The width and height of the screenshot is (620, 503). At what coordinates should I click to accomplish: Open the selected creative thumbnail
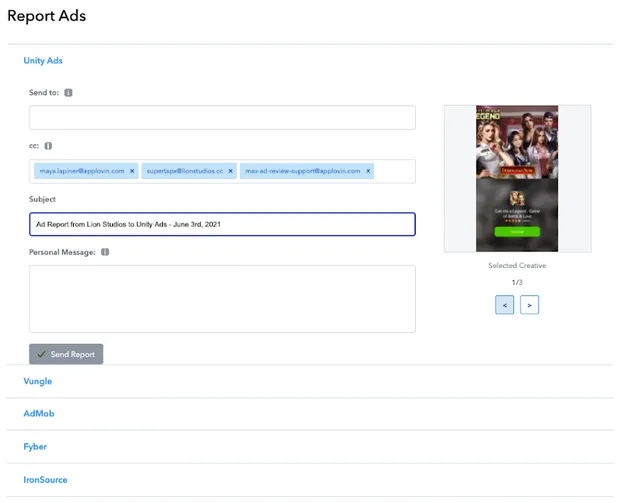click(x=517, y=178)
